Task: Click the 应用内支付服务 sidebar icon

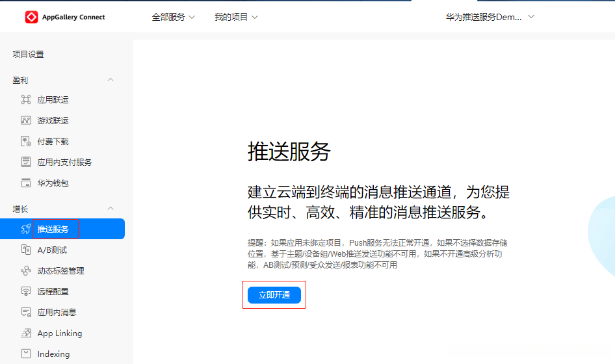Action: click(x=26, y=162)
